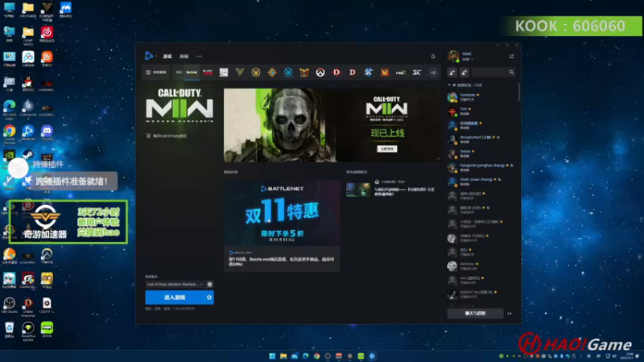Image resolution: width=644 pixels, height=362 pixels.
Task: Select the Modern Warfare II game tab
Action: [192, 72]
